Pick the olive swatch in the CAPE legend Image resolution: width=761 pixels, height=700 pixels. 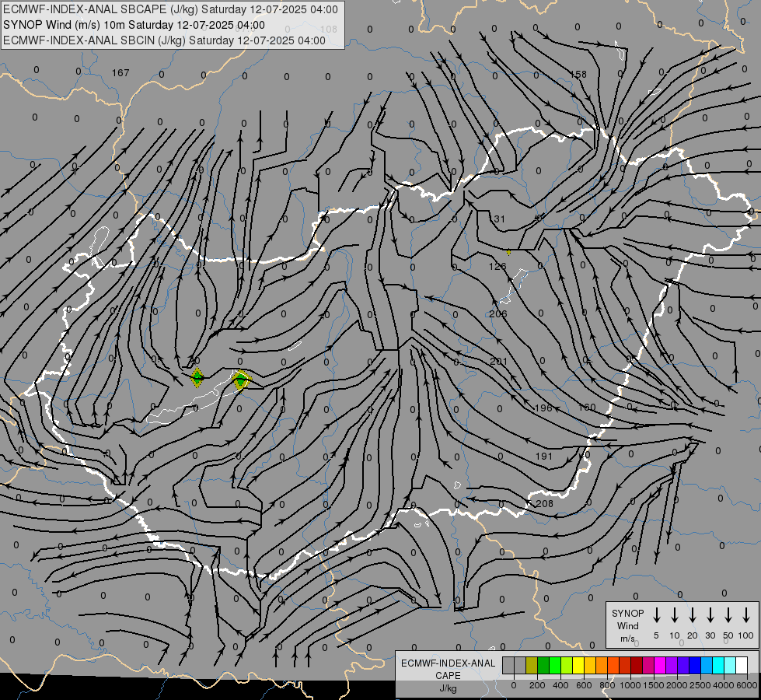[532, 666]
